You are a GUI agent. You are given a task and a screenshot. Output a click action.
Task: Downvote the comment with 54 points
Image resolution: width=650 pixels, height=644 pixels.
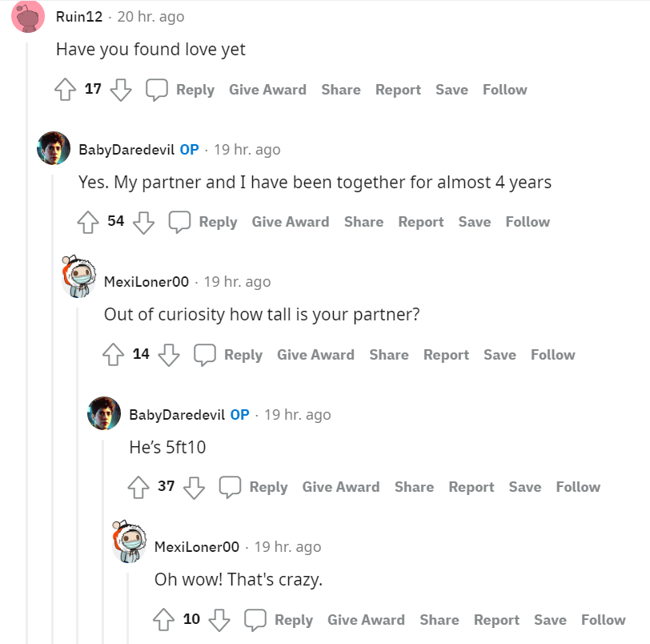(x=143, y=222)
